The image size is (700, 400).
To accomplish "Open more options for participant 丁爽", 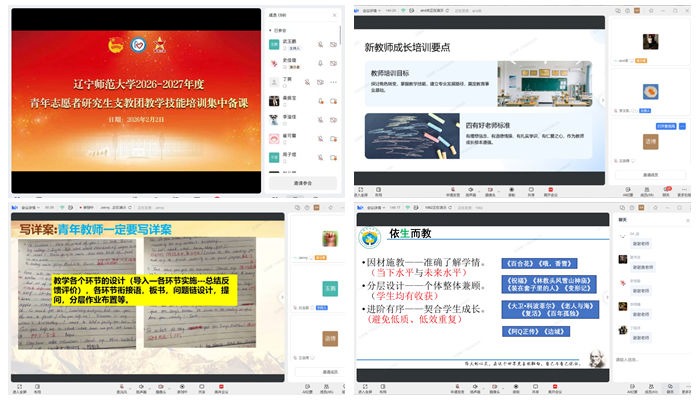I will (334, 81).
